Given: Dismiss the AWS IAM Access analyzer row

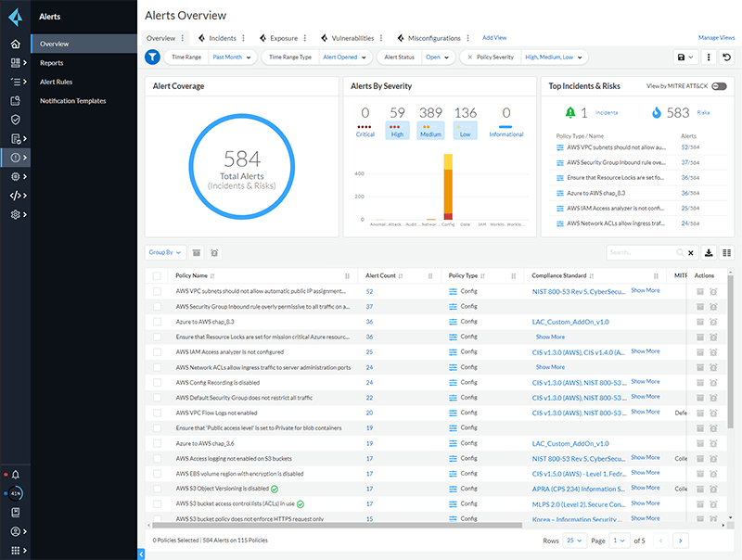Looking at the screenshot, I should click(700, 352).
